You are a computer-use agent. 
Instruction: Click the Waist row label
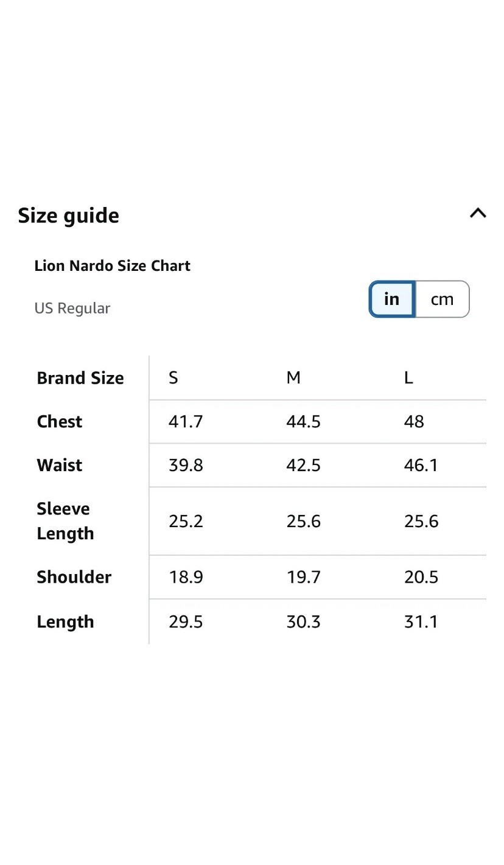coord(60,466)
